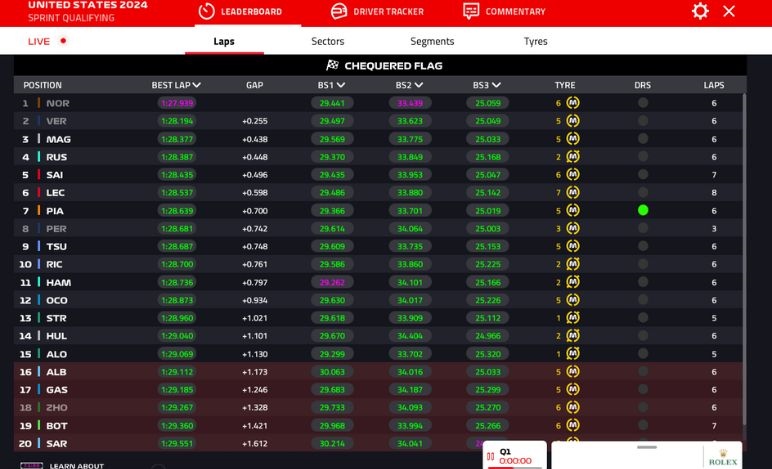Click NOR's medium tyre icon
Viewport: 772px width, 469px height.
(573, 103)
